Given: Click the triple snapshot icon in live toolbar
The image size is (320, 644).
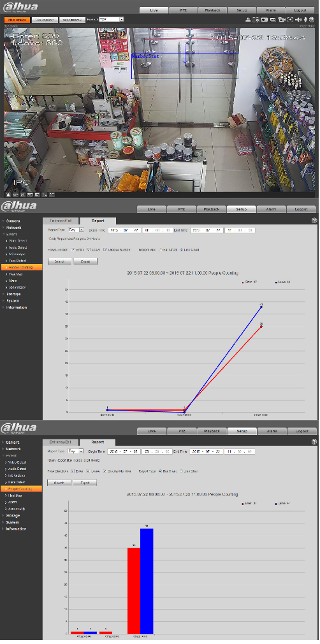Looking at the screenshot, I should (273, 19).
